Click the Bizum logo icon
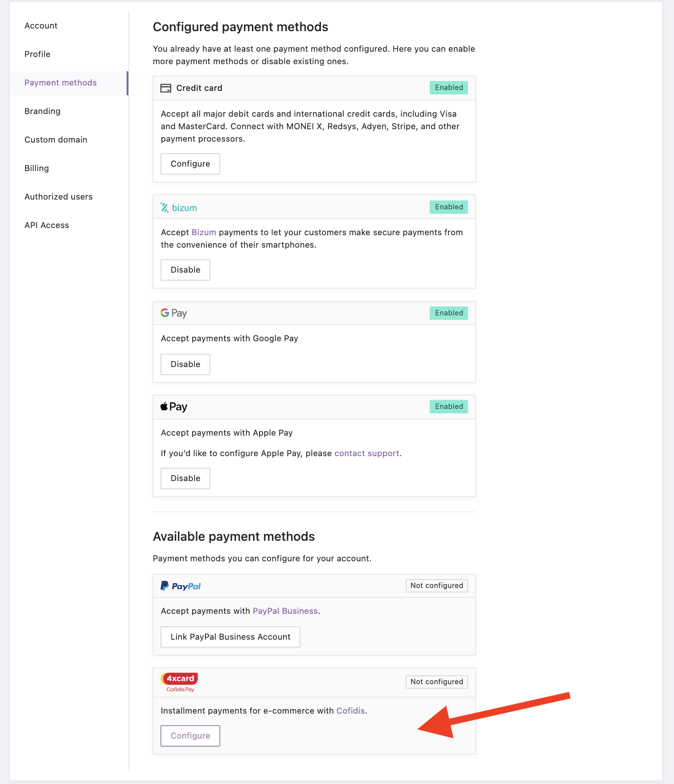The image size is (674, 784). point(179,208)
